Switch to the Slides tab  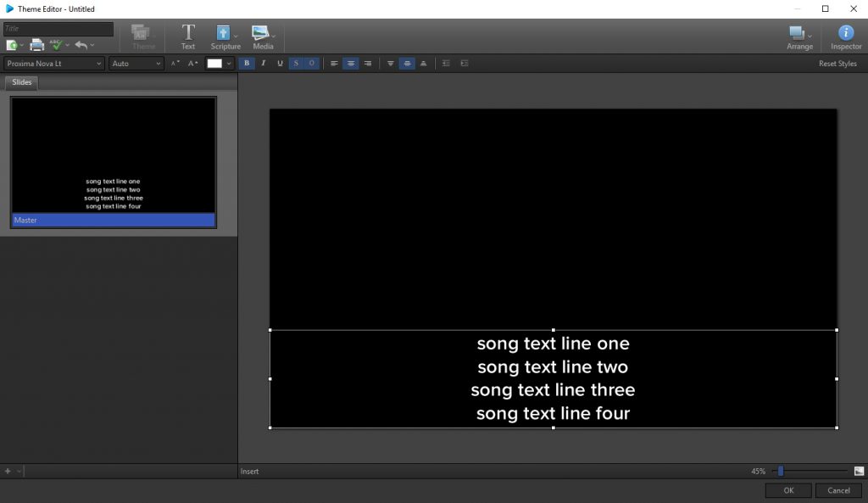pos(21,82)
